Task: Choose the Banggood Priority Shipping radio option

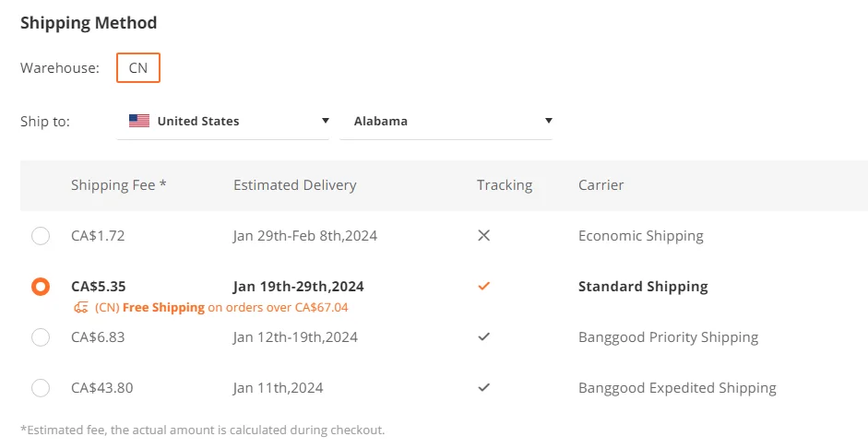Action: (x=41, y=337)
